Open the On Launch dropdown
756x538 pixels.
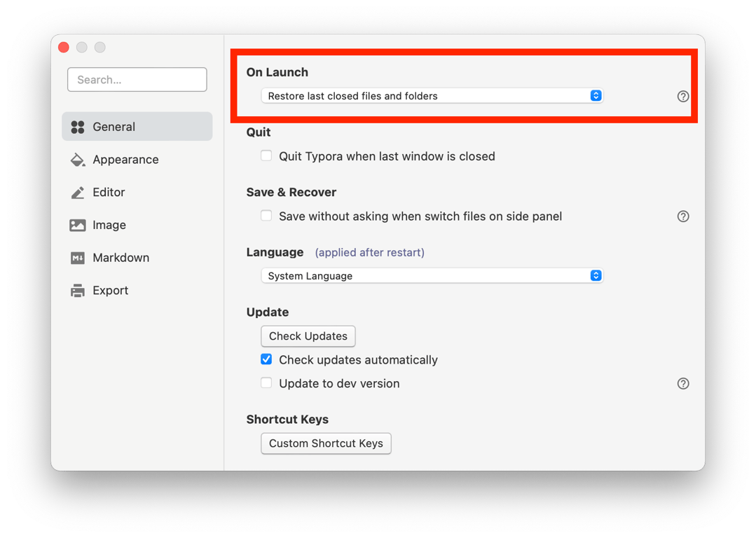[x=432, y=96]
